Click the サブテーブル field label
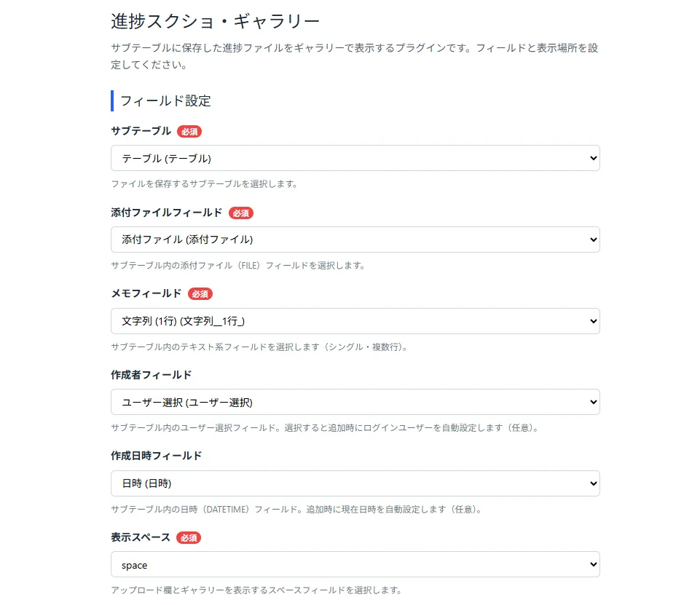Screen dimensions: 700x605 coord(139,132)
